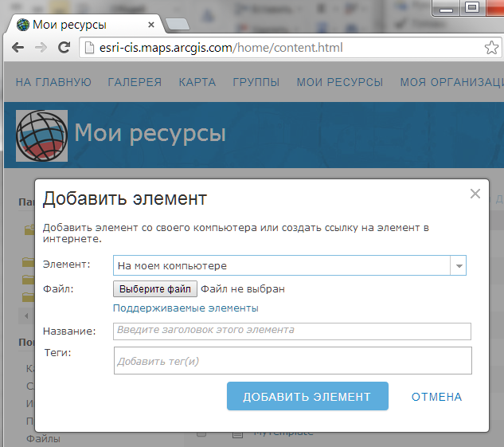Viewport: 504px width, 447px height.
Task: Go to КАРТА in navigation
Action: point(197,82)
